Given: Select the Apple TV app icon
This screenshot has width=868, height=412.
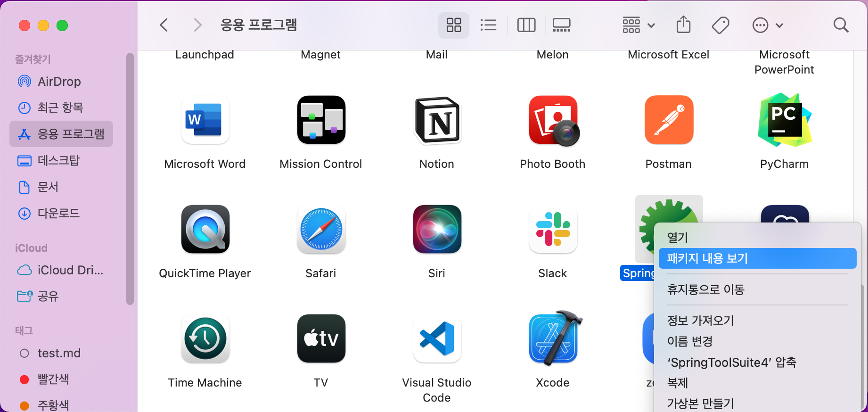Looking at the screenshot, I should pyautogui.click(x=321, y=338).
